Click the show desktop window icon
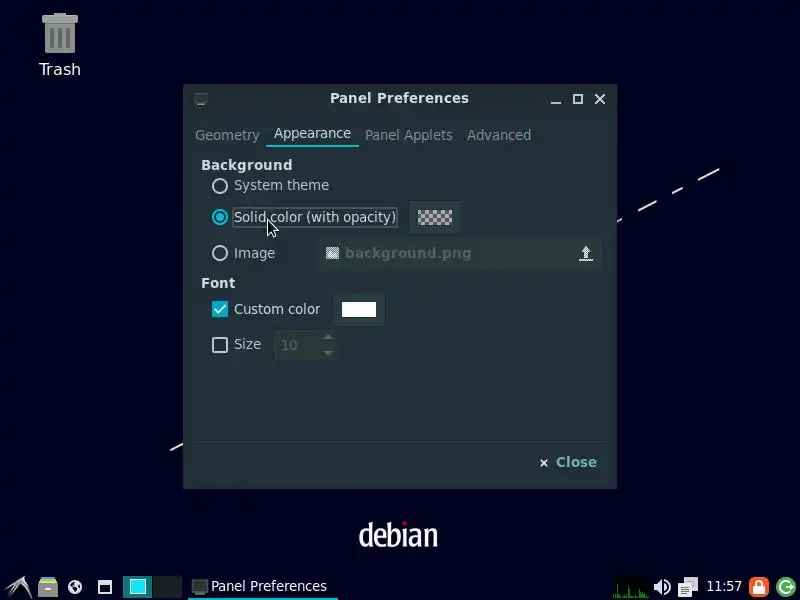The height and width of the screenshot is (600, 800). (x=105, y=587)
